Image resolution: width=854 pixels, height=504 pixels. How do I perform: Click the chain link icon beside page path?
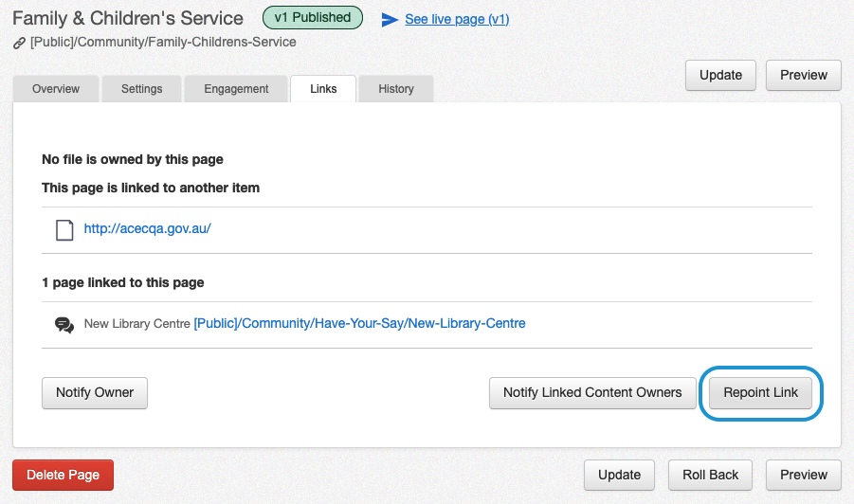pyautogui.click(x=19, y=43)
